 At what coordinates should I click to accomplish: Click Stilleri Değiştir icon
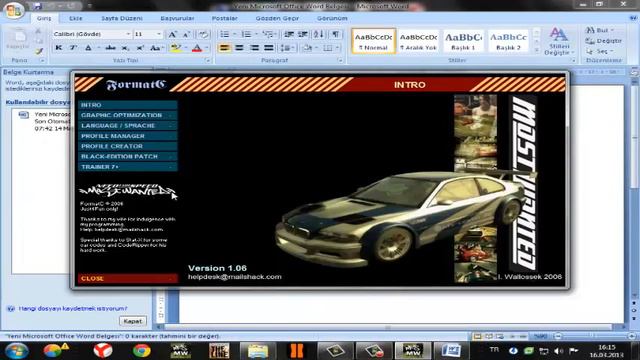559,41
